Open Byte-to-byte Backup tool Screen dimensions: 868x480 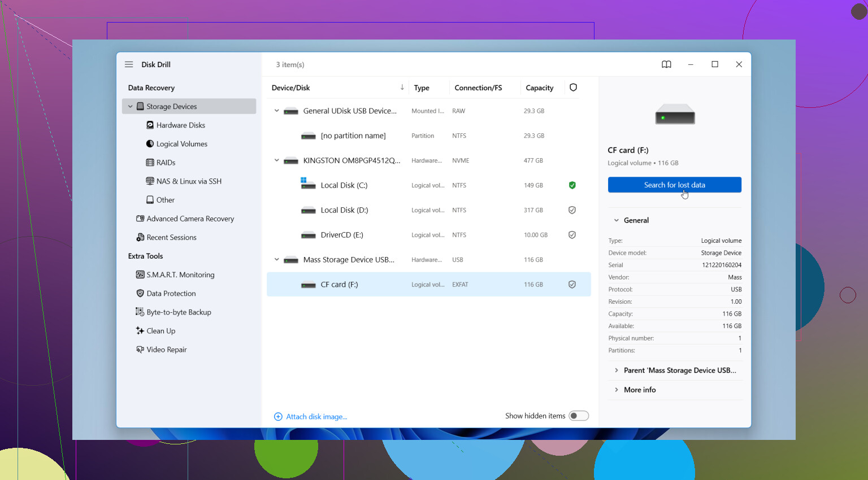click(x=179, y=312)
